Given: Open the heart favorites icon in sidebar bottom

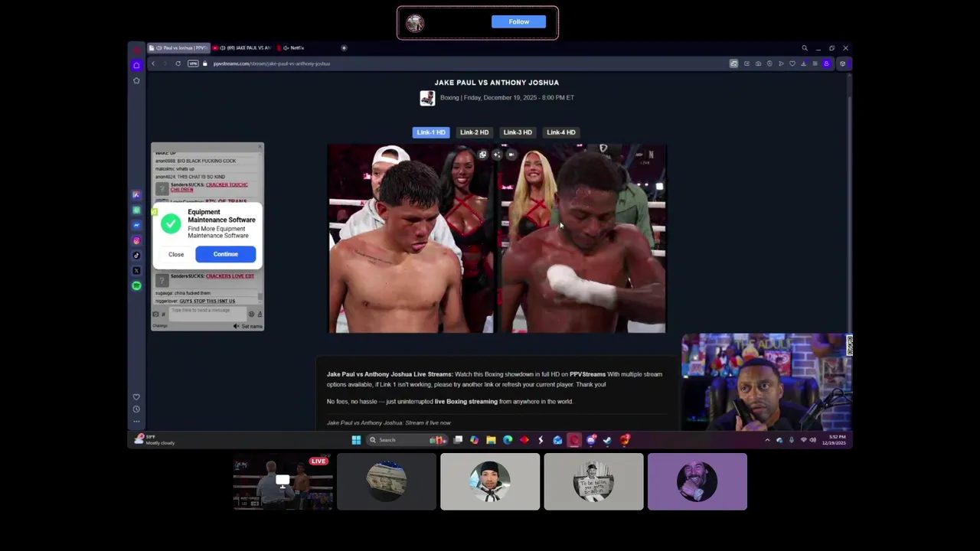Looking at the screenshot, I should click(136, 397).
